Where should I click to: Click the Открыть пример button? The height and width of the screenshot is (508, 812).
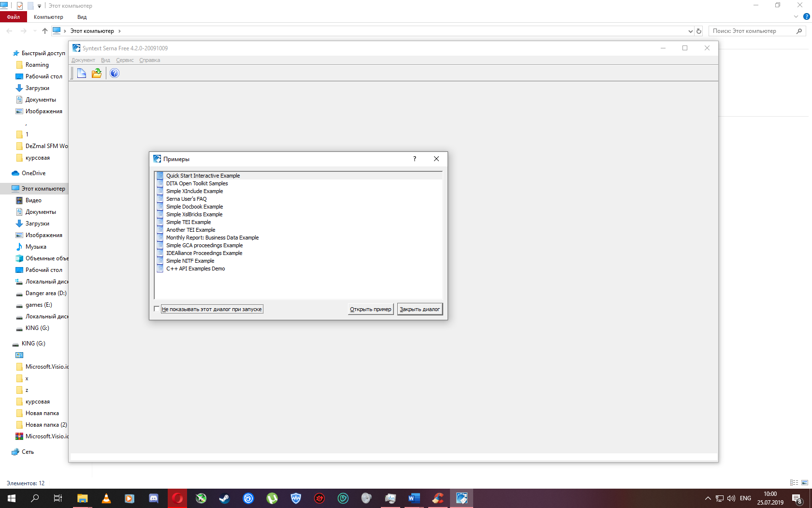pos(371,309)
